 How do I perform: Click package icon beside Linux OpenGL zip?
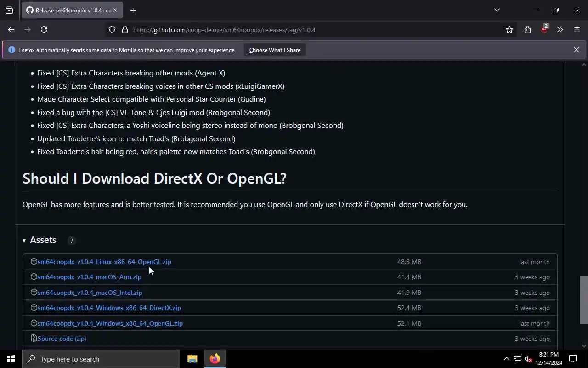pyautogui.click(x=34, y=261)
